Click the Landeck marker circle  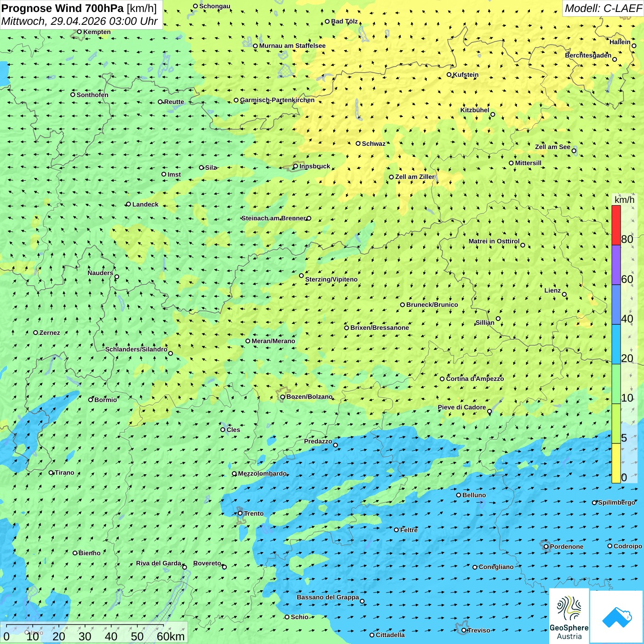pos(128,204)
